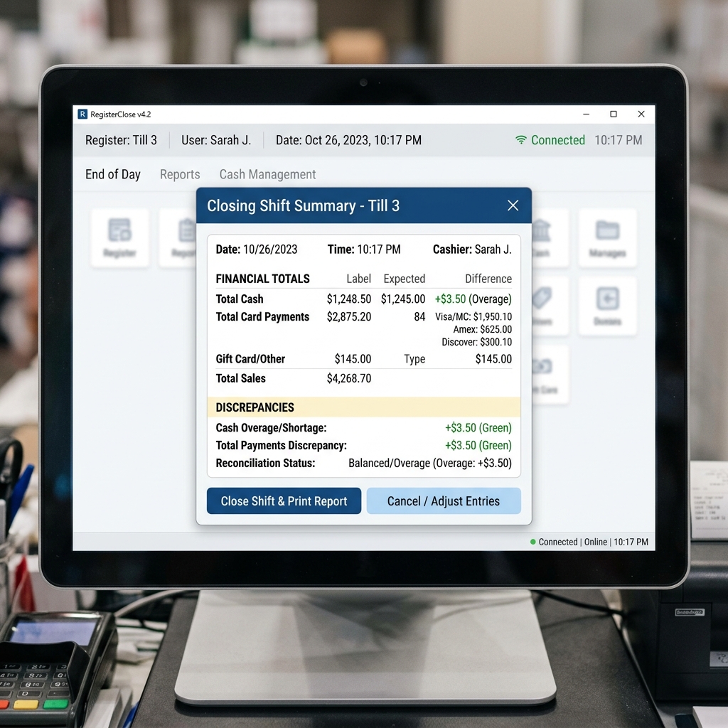Click the Expected column header
The width and height of the screenshot is (728, 728).
coord(404,279)
